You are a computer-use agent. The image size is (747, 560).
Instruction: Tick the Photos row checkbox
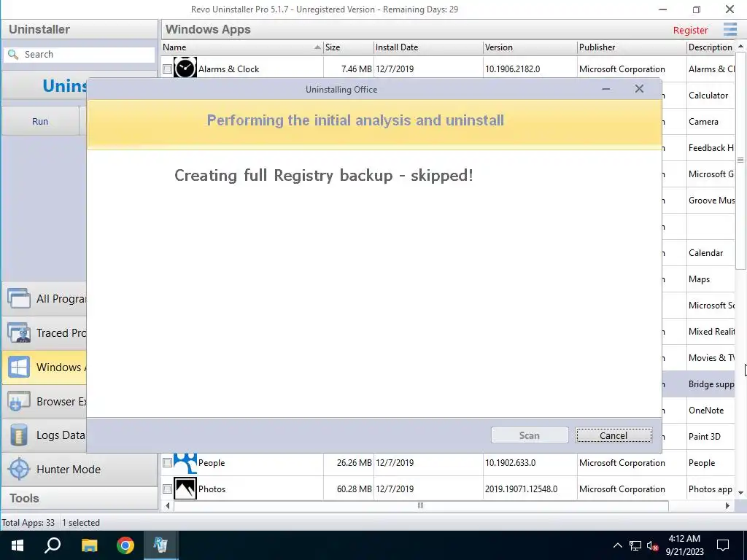coord(167,489)
